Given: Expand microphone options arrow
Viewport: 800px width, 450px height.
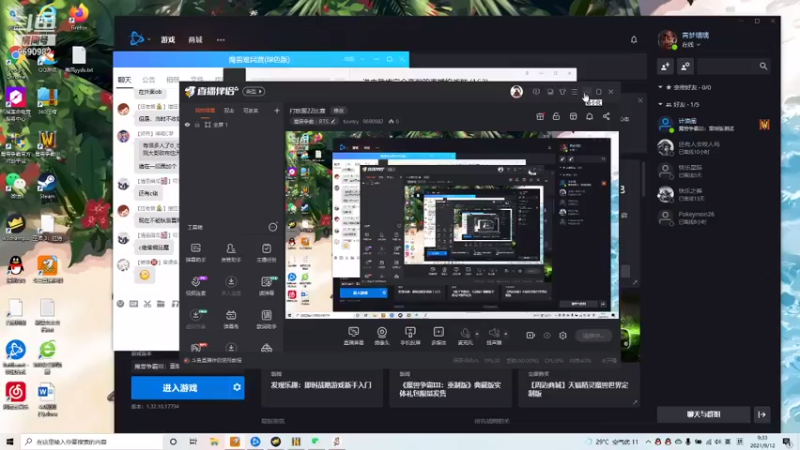Looking at the screenshot, I should point(477,335).
